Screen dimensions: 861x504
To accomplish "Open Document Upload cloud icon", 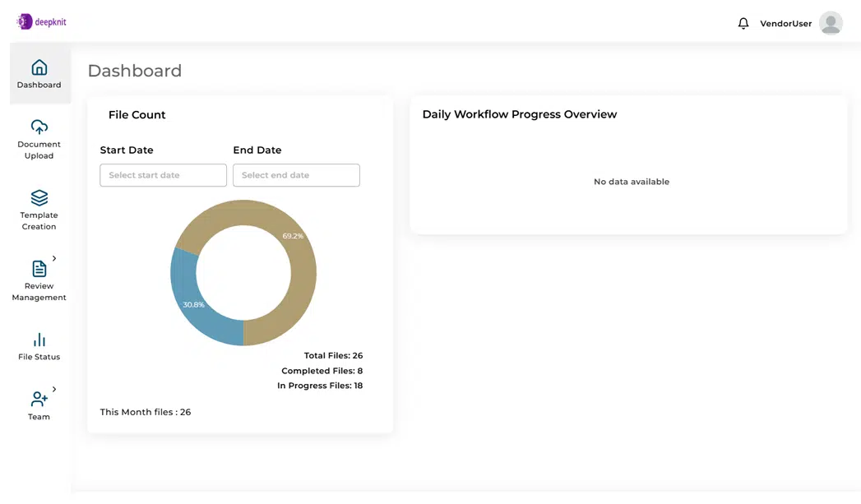I will [x=39, y=127].
